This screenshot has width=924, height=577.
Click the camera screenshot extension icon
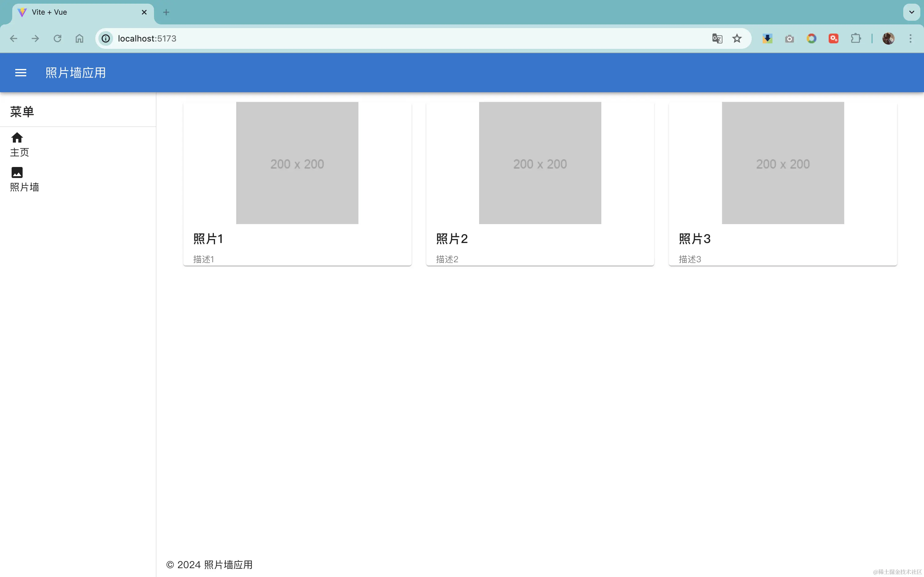pos(789,38)
